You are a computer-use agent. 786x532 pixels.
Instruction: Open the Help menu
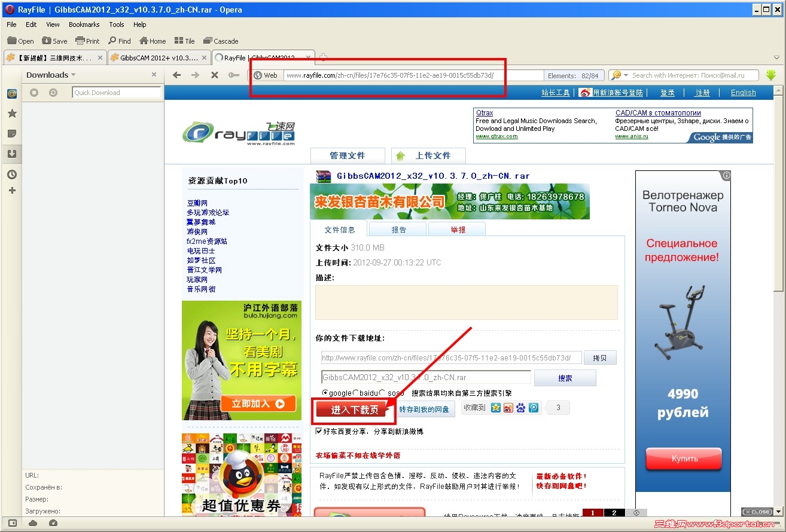pyautogui.click(x=140, y=25)
